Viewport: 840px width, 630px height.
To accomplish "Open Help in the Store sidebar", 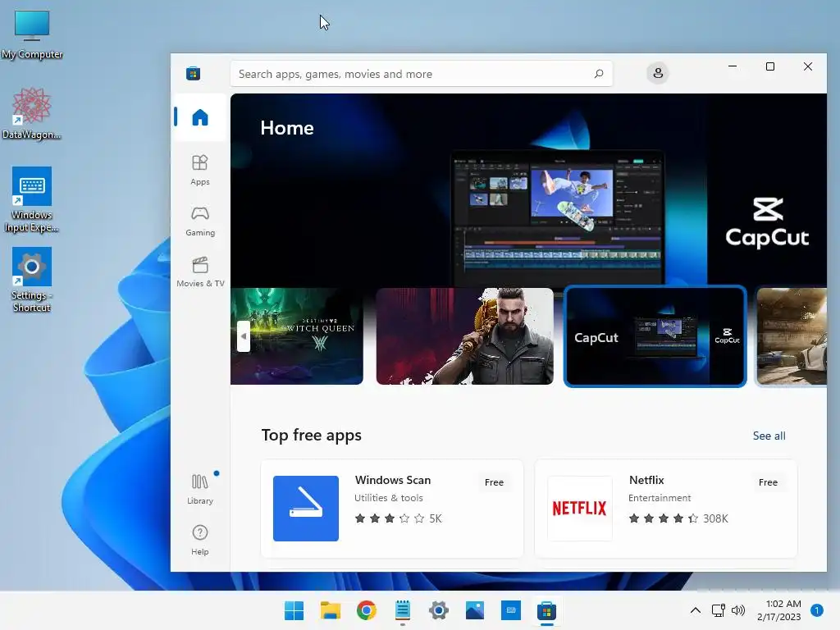I will coord(200,540).
